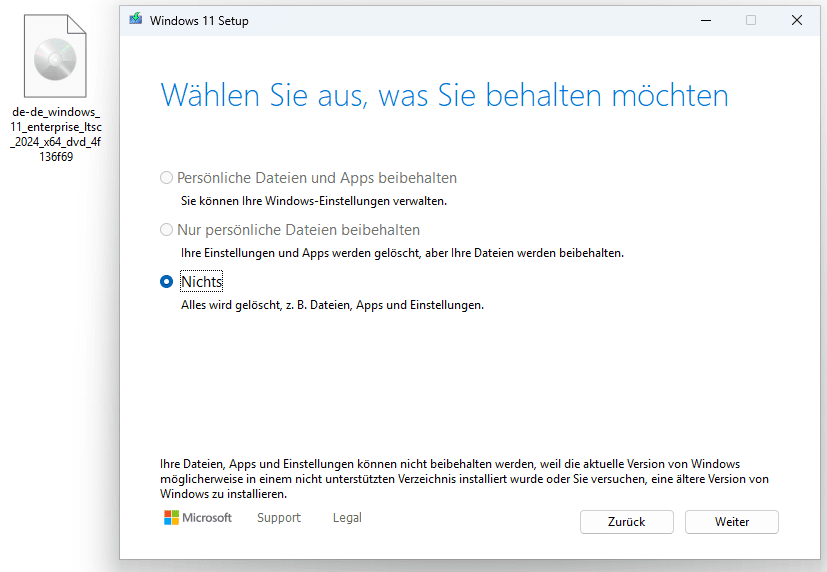The width and height of the screenshot is (827, 572).
Task: Click the Weiter button
Action: [732, 522]
